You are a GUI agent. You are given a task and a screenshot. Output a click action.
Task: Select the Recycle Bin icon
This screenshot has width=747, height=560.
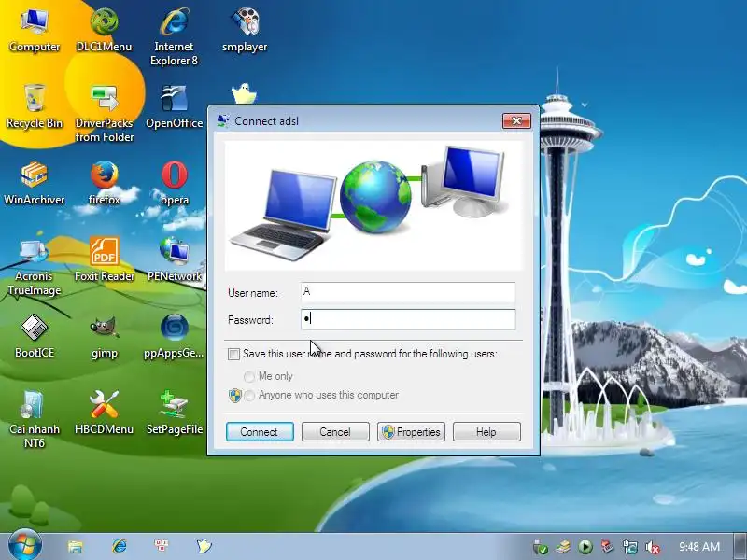tap(35, 106)
